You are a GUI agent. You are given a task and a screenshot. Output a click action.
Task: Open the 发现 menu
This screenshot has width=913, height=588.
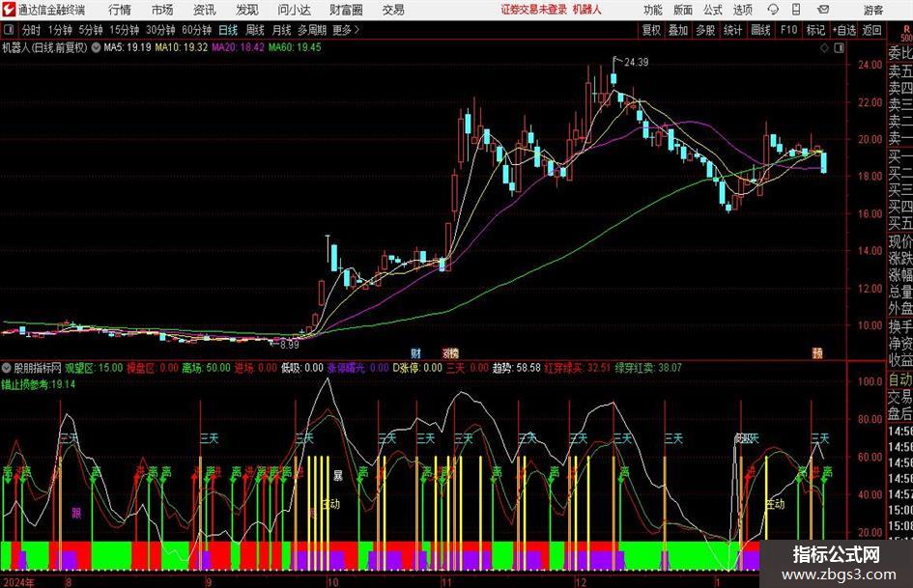pyautogui.click(x=247, y=10)
